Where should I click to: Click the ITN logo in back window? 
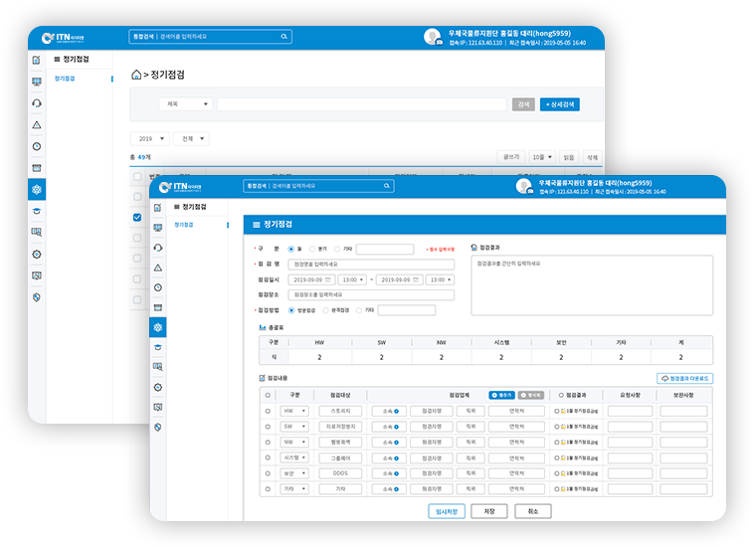63,38
